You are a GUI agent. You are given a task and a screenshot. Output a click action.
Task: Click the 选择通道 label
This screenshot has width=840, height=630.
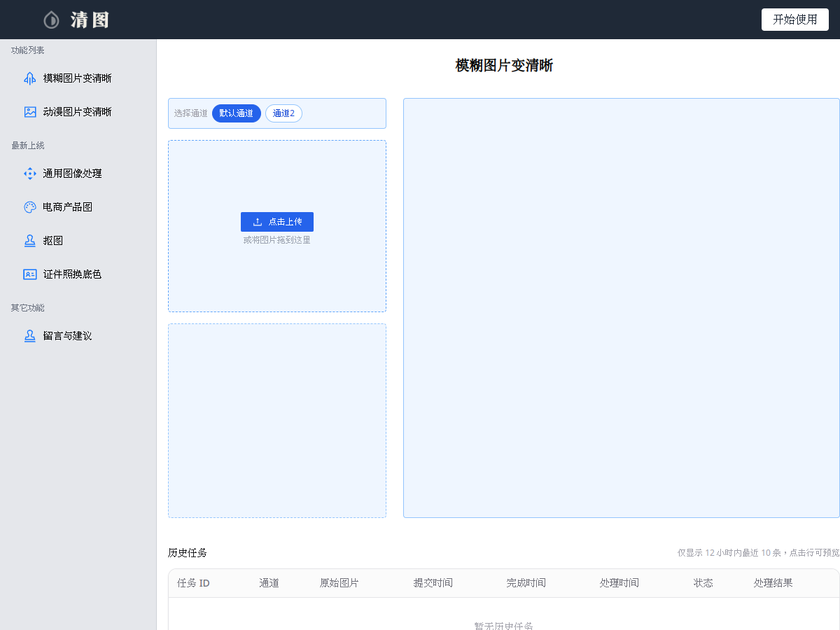click(191, 113)
